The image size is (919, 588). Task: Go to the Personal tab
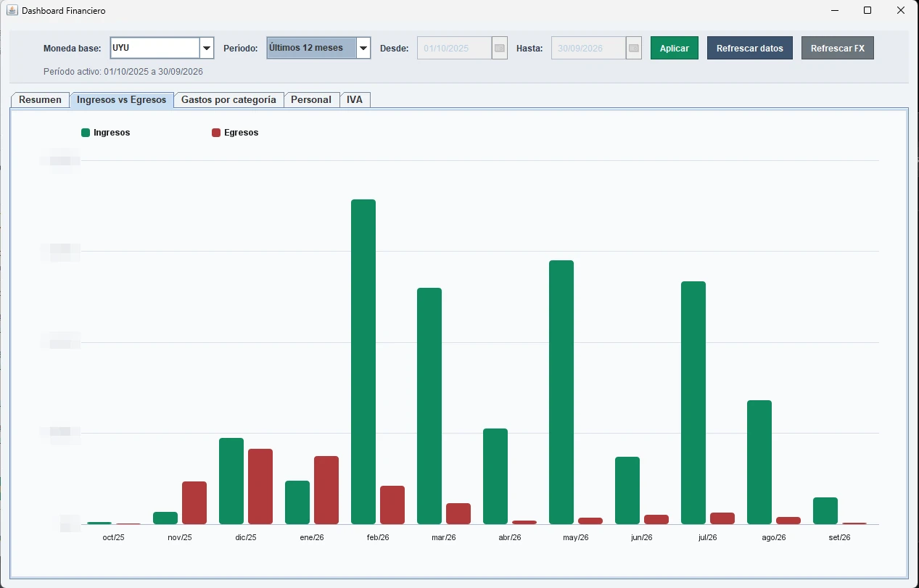311,100
